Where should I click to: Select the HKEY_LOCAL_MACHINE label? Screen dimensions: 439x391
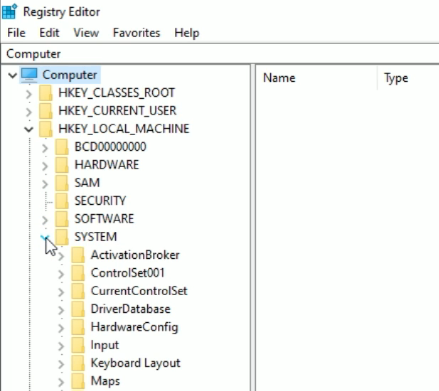[124, 129]
